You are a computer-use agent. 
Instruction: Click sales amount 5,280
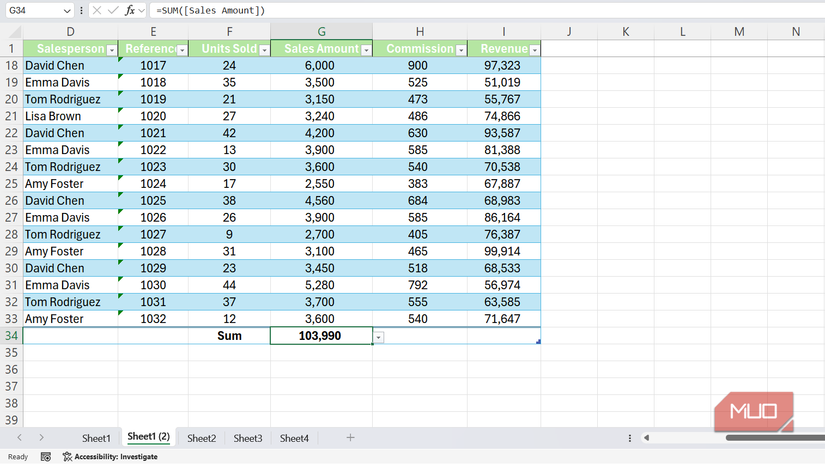click(x=319, y=285)
